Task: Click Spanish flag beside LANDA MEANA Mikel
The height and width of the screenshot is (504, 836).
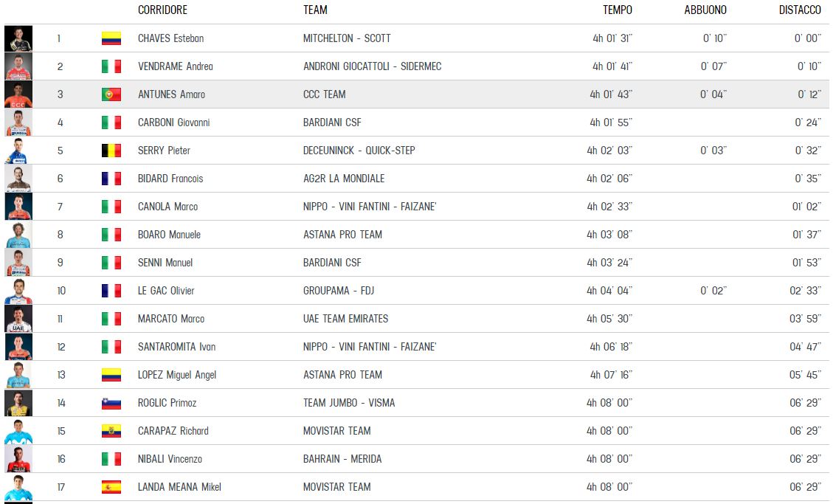Action: [x=111, y=487]
